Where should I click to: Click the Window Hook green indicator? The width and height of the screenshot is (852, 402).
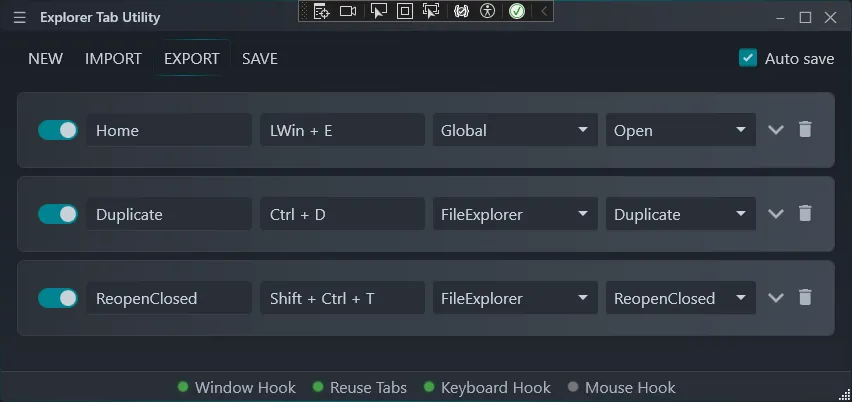(x=183, y=387)
